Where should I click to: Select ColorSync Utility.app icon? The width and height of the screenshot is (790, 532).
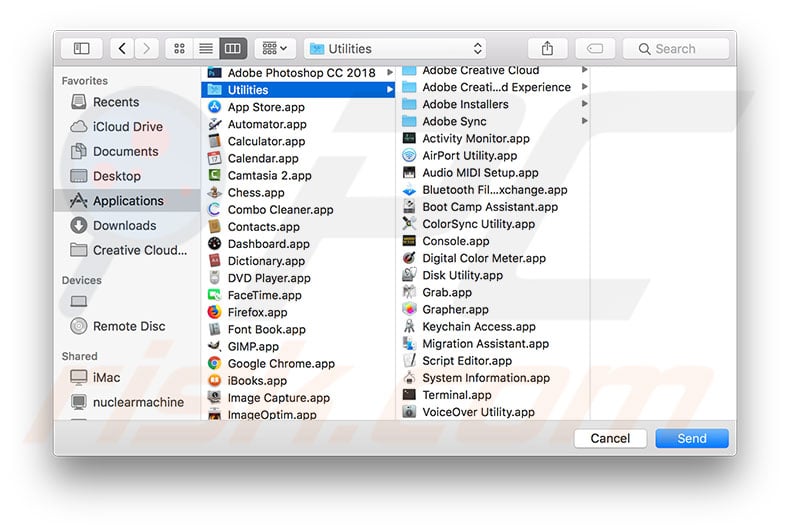coord(409,224)
